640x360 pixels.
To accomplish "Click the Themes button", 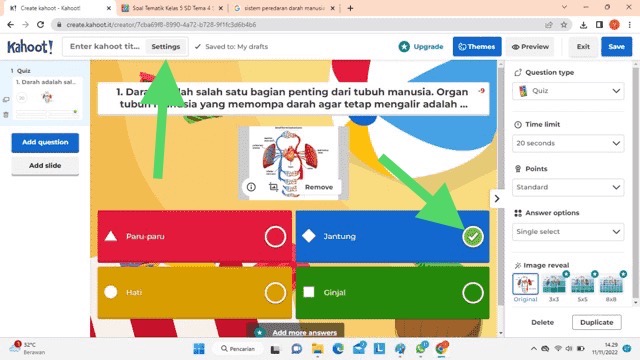I will (477, 47).
